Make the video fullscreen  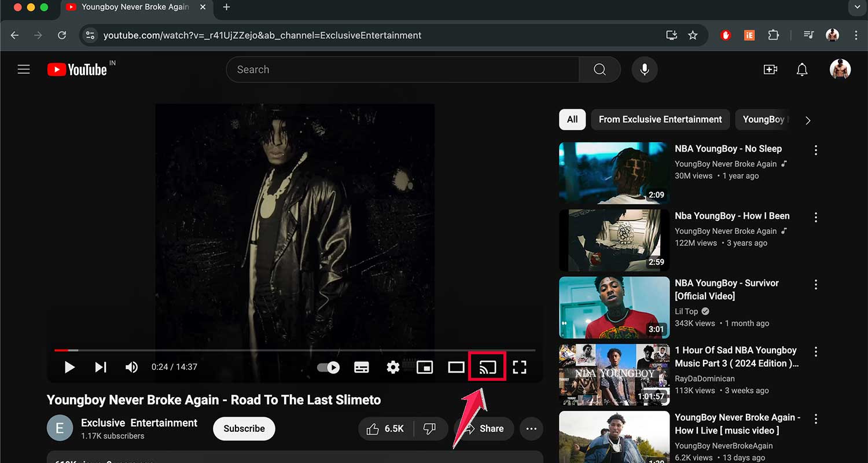(x=519, y=367)
